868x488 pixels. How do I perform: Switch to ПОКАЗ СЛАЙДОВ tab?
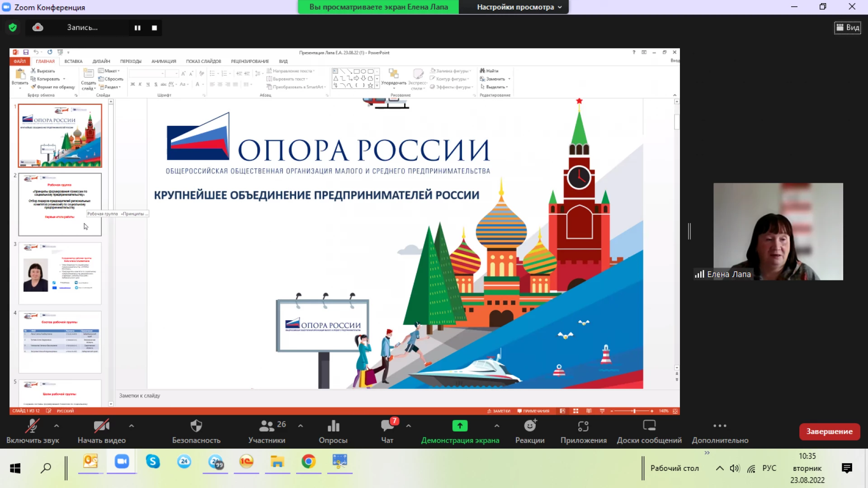click(x=203, y=62)
